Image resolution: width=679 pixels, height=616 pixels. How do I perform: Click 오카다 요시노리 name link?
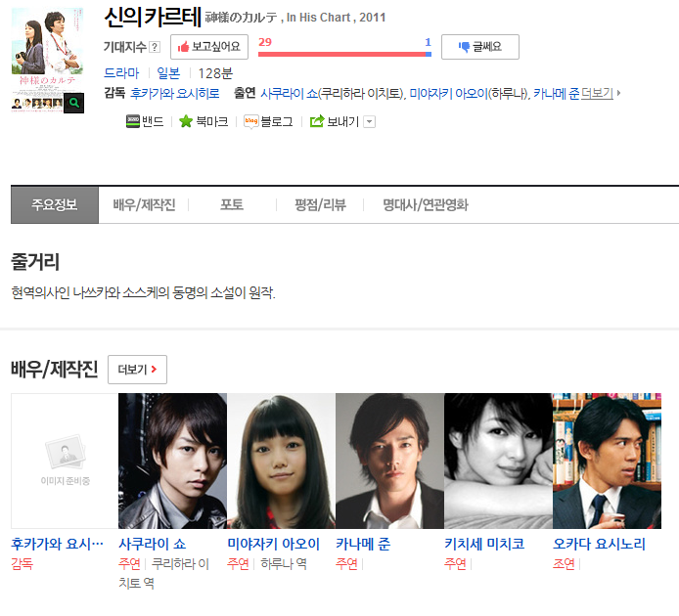pos(599,544)
